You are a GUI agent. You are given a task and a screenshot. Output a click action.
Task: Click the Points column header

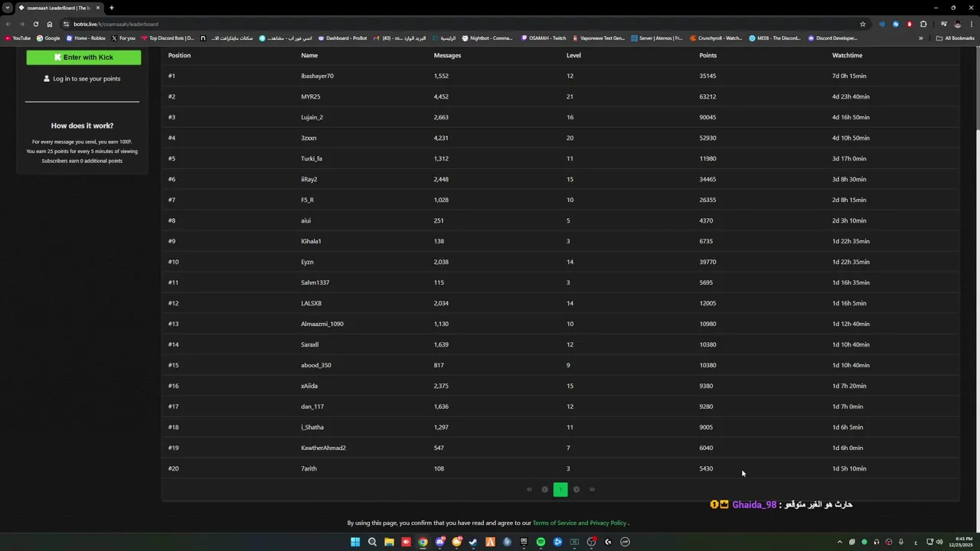tap(707, 55)
